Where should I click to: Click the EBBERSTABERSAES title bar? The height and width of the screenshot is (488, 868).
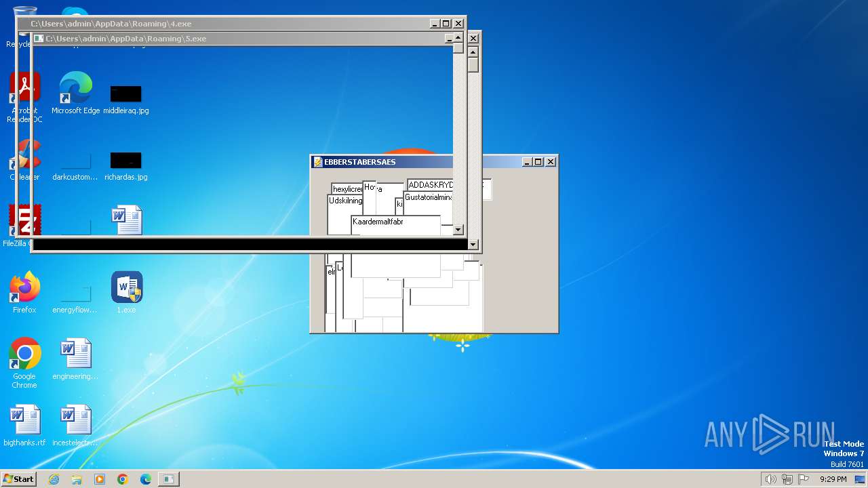tap(434, 162)
